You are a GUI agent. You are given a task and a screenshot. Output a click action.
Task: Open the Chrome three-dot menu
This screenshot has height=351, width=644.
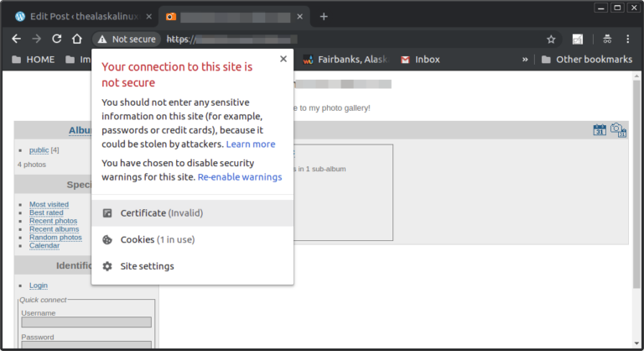pyautogui.click(x=627, y=39)
